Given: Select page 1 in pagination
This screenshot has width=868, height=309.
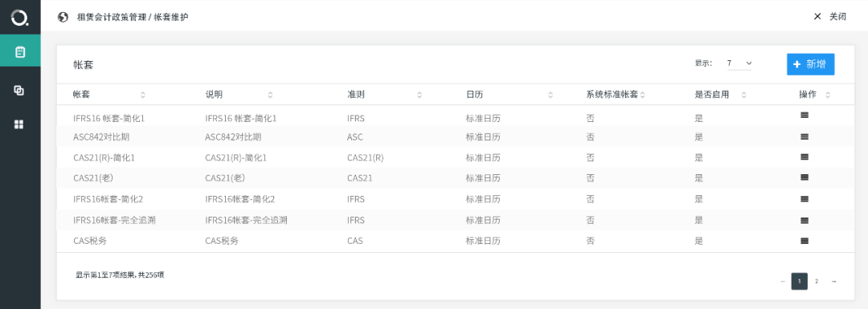Looking at the screenshot, I should 800,282.
